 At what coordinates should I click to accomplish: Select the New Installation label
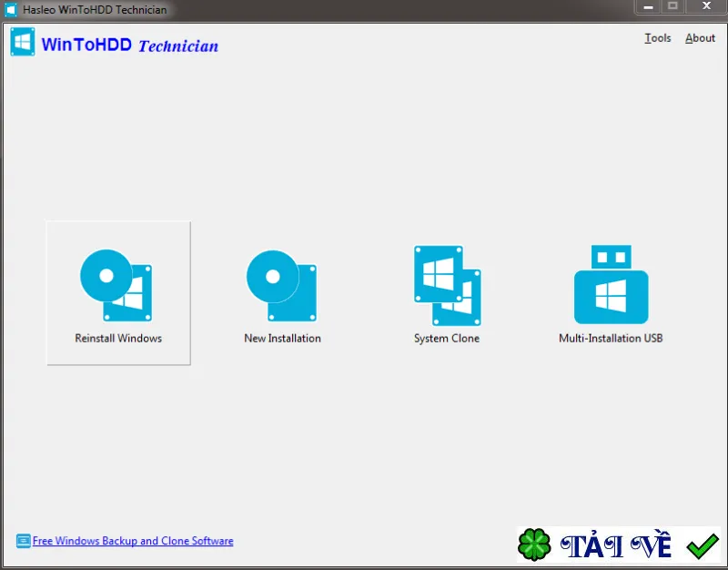click(282, 338)
